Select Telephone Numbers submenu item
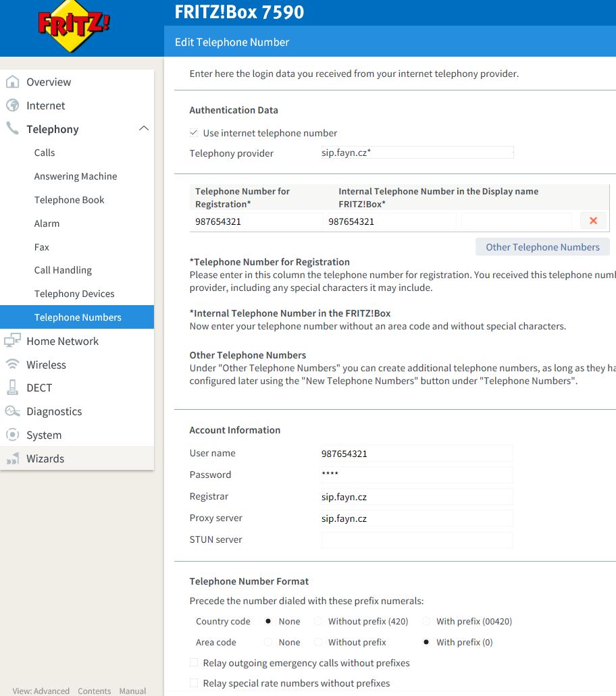 77,317
